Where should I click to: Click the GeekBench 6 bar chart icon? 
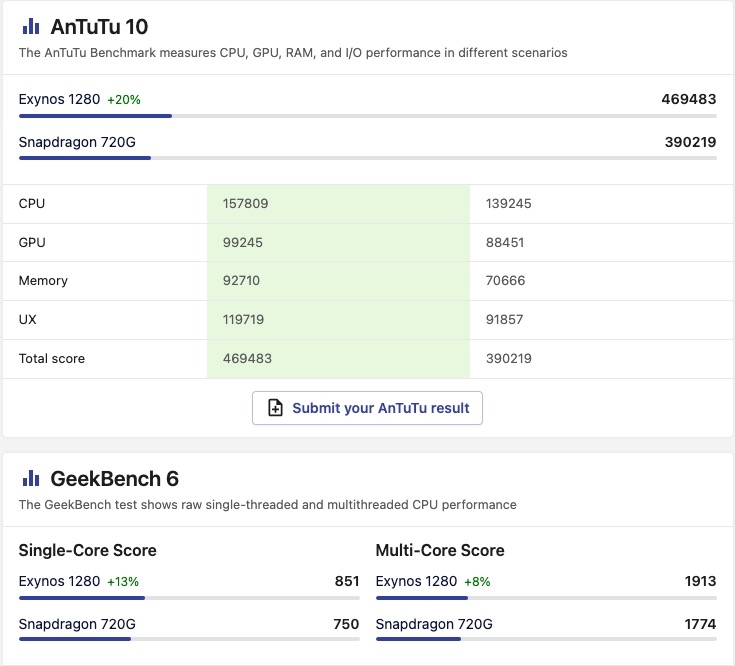pyautogui.click(x=31, y=479)
